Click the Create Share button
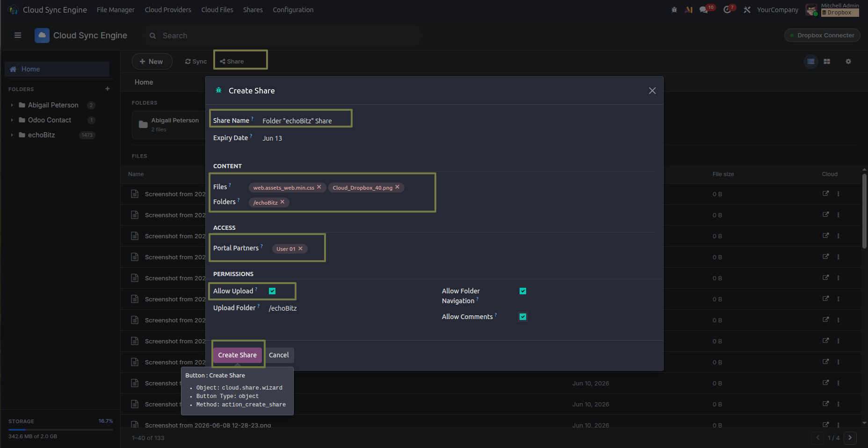Screen dimensions: 868x448 tap(237, 355)
